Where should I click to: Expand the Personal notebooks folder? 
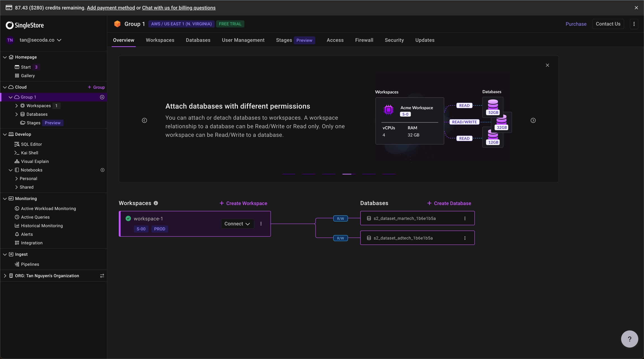[16, 179]
